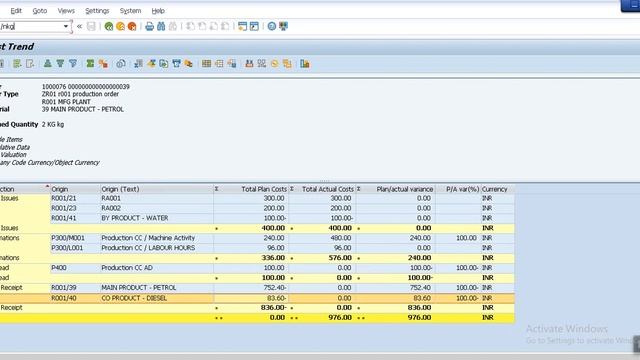Click the Print icon in standard toolbar
The height and width of the screenshot is (360, 640).
(x=149, y=27)
